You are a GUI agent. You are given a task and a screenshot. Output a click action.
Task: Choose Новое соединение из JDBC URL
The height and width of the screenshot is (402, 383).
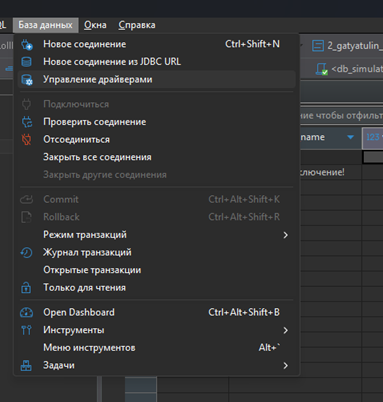(x=157, y=62)
